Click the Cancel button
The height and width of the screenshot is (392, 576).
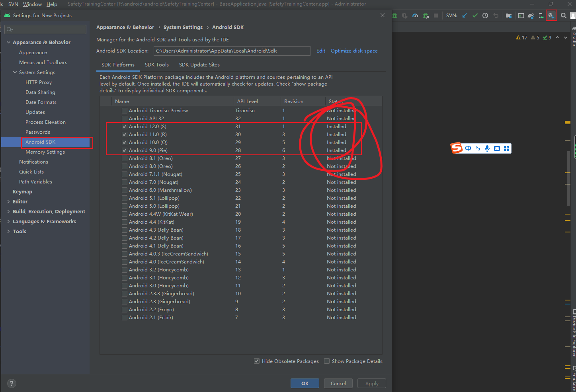338,383
